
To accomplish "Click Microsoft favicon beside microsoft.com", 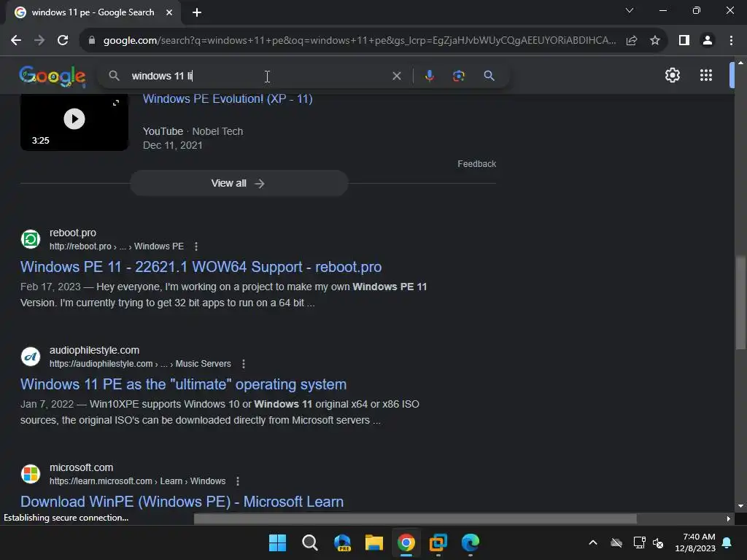I will click(x=31, y=474).
